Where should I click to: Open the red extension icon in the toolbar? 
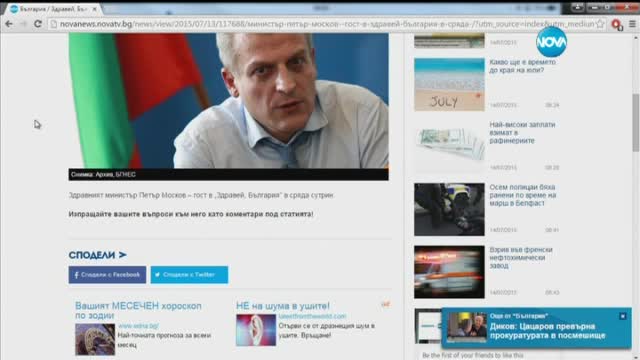(617, 25)
